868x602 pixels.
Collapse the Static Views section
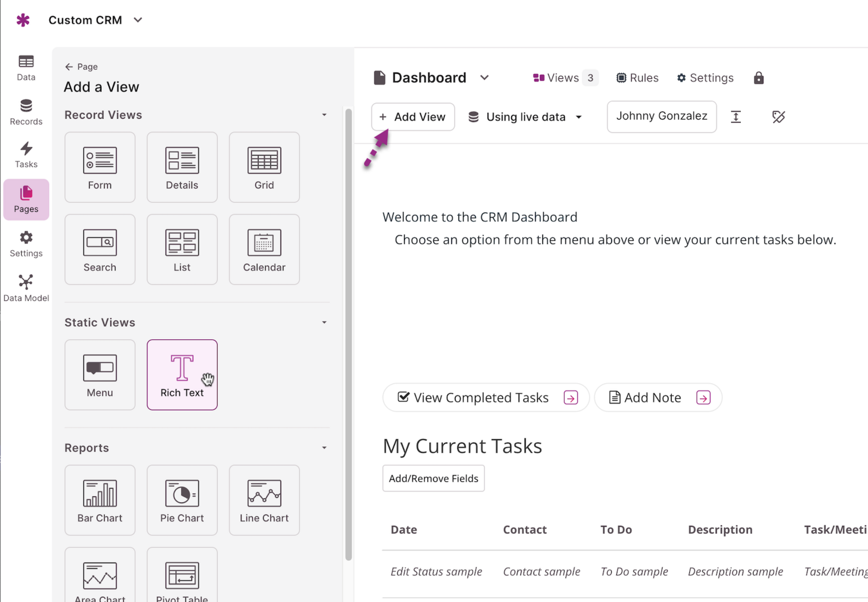coord(324,322)
